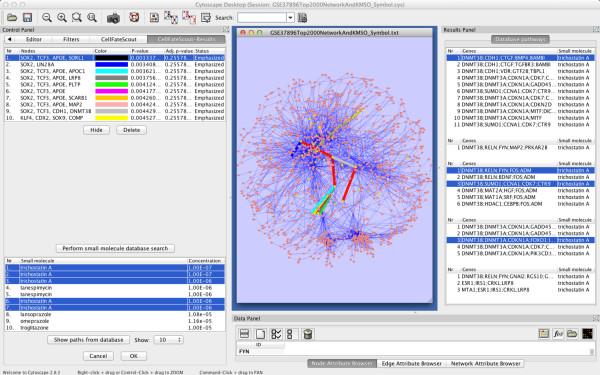Open the CellFateScout tab
This screenshot has width=600, height=375.
pyautogui.click(x=119, y=39)
